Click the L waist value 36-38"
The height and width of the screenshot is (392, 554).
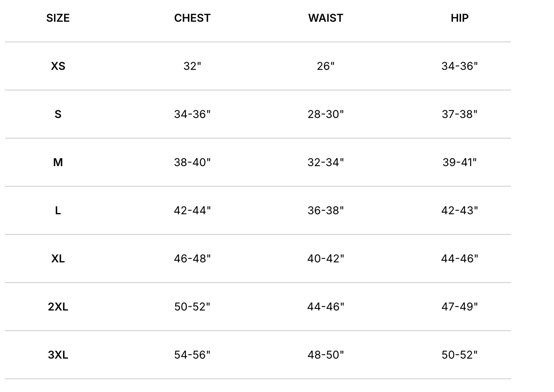tap(326, 211)
